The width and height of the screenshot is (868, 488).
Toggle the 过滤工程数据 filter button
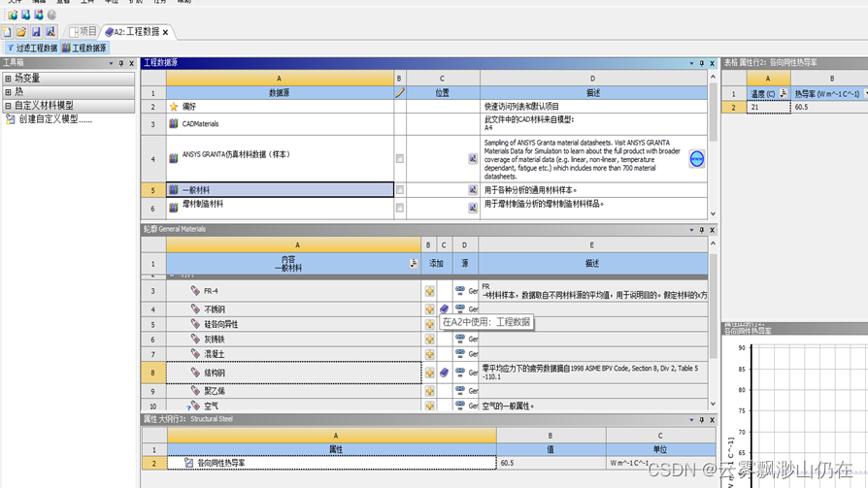tap(33, 49)
